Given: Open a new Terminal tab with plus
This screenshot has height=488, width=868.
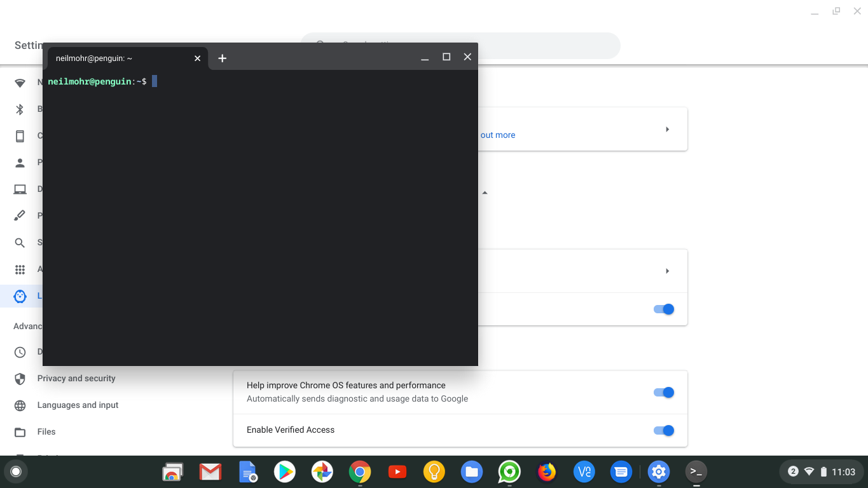Looking at the screenshot, I should 222,58.
